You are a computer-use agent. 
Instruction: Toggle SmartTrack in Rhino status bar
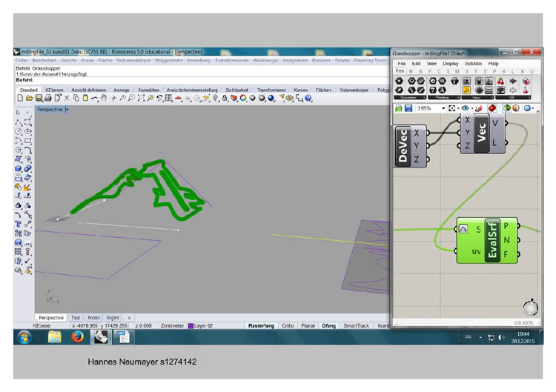pos(356,326)
